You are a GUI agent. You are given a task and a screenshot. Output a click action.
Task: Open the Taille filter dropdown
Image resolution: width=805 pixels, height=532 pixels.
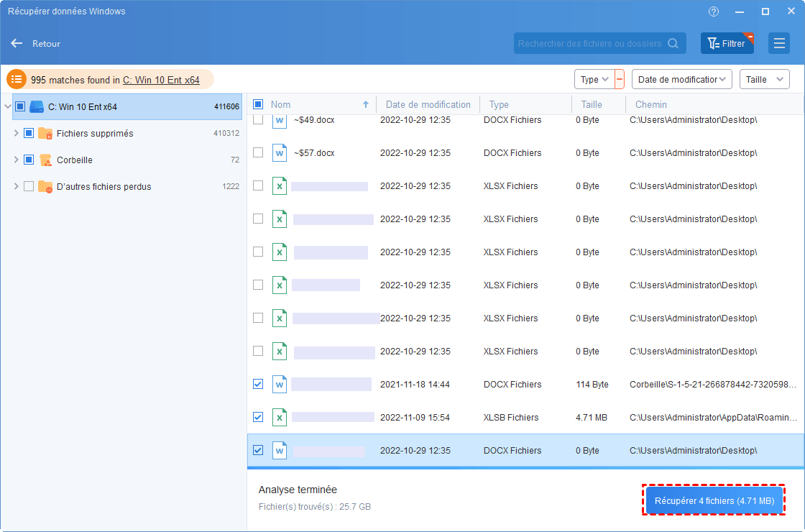pyautogui.click(x=764, y=80)
